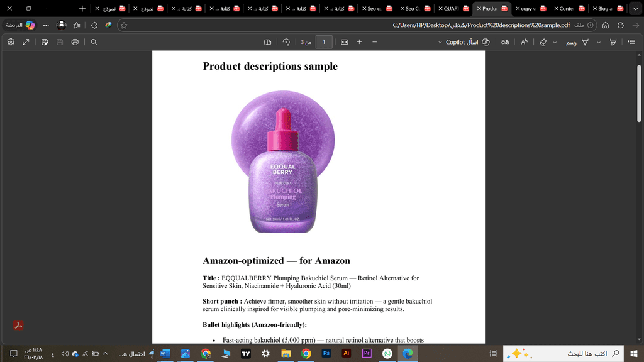Viewport: 644px width, 362px height.
Task: Select the eraser tool in PDF toolbar
Action: click(x=543, y=42)
